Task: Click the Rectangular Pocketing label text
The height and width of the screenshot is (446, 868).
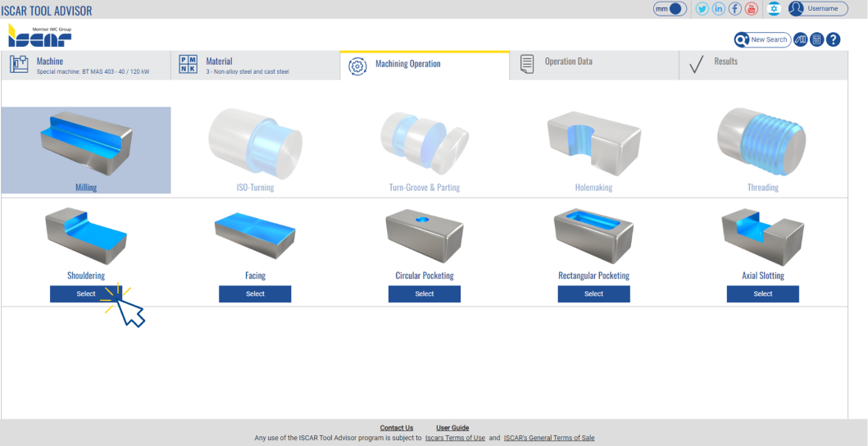Action: (x=594, y=275)
